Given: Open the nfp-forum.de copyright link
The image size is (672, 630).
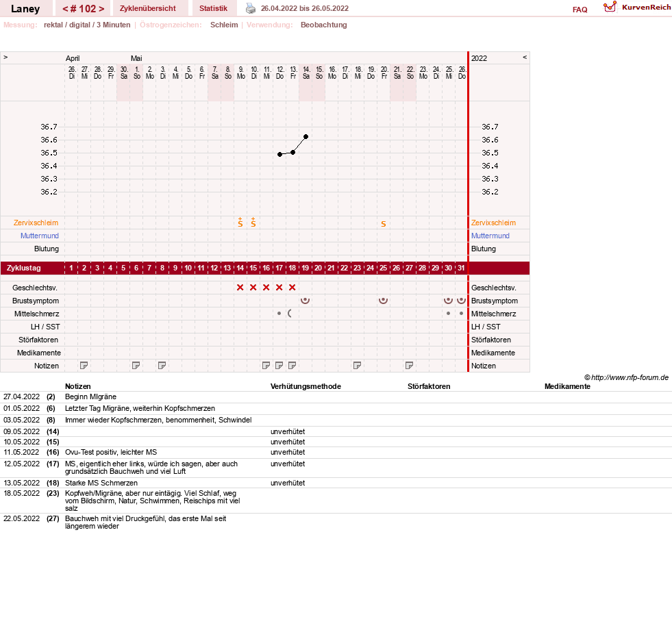Looking at the screenshot, I should (627, 377).
